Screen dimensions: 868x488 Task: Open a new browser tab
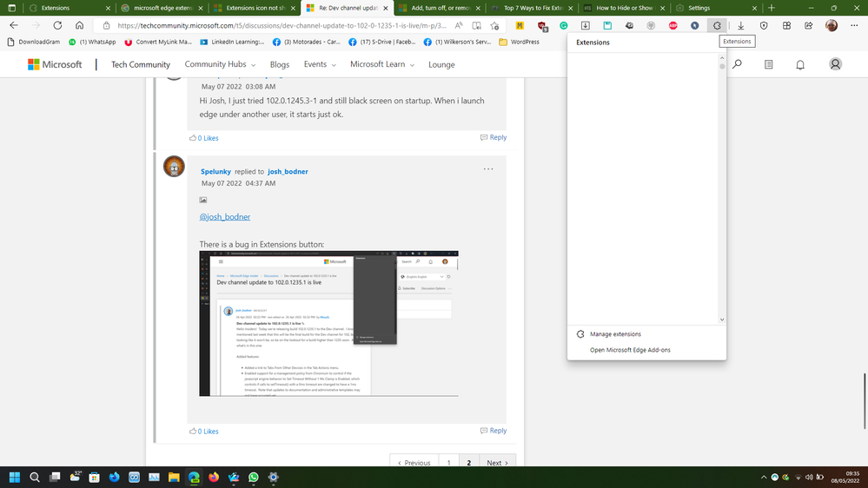(x=772, y=8)
